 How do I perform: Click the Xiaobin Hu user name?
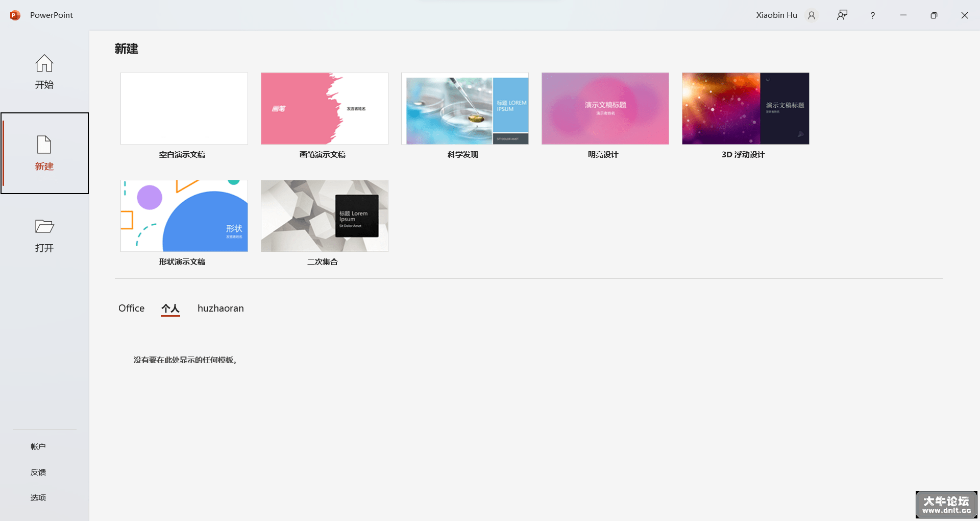pyautogui.click(x=776, y=15)
